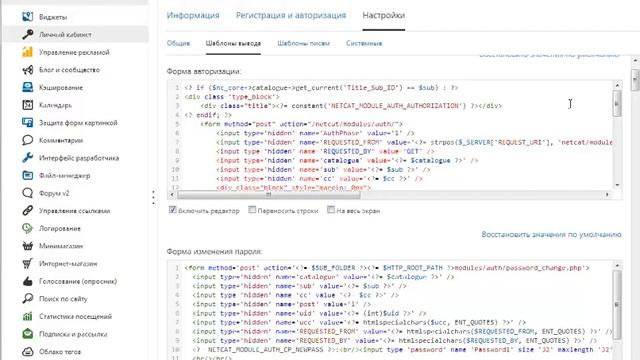The width and height of the screenshot is (640, 360).
Task: Click the Календарь icon
Action: (27, 105)
